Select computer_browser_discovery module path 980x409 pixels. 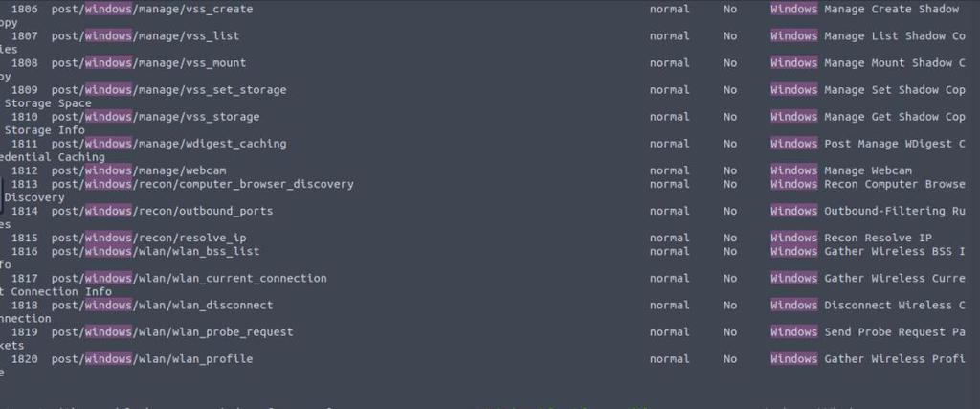tap(203, 184)
